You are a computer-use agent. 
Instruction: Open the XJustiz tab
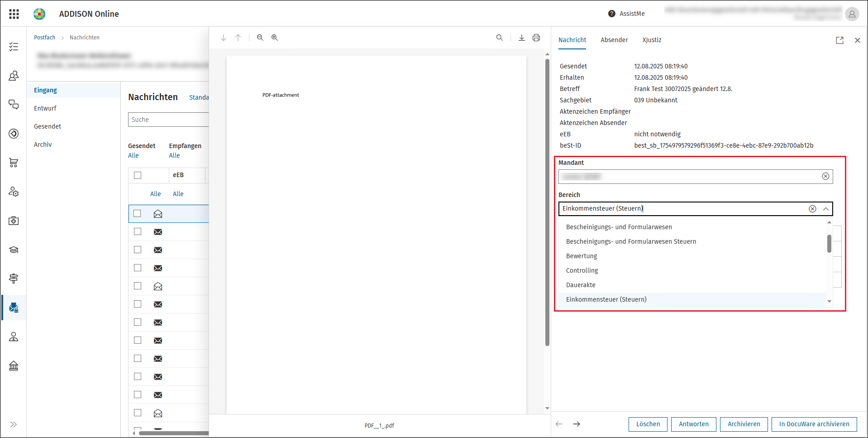click(x=652, y=40)
